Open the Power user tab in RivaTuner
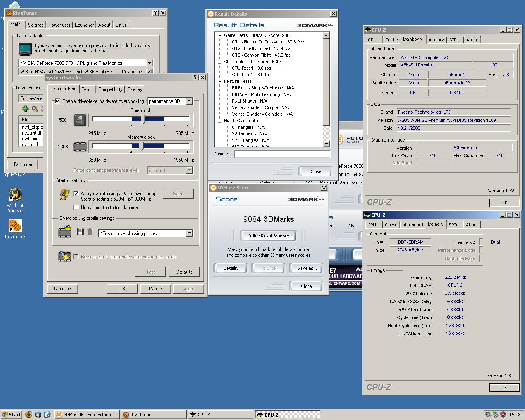Viewport: 525px width, 420px height. point(59,25)
